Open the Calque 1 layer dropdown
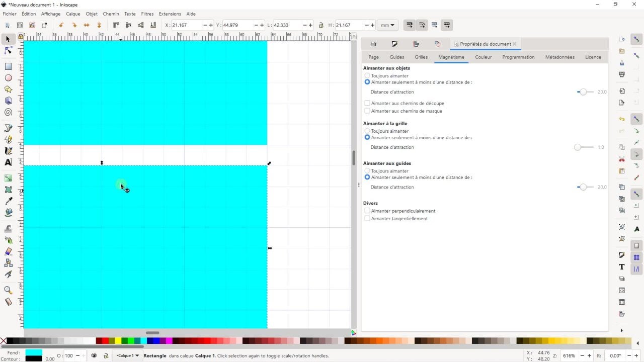Image resolution: width=644 pixels, height=362 pixels. (x=128, y=355)
